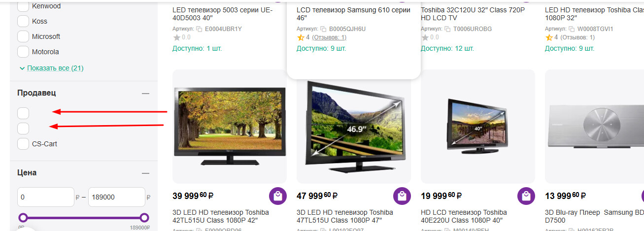Open reviews link for Samsung 610 TV
Viewport: 644px width, 231px height.
point(329,37)
